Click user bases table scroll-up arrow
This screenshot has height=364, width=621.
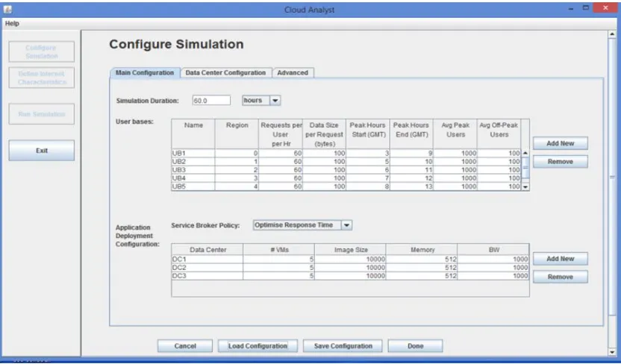point(525,153)
